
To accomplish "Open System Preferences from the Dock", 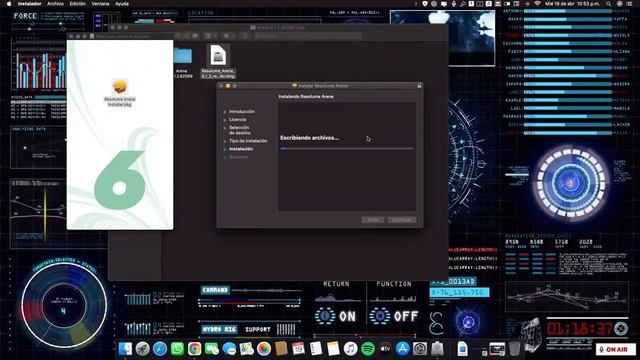I will pyautogui.click(x=420, y=349).
